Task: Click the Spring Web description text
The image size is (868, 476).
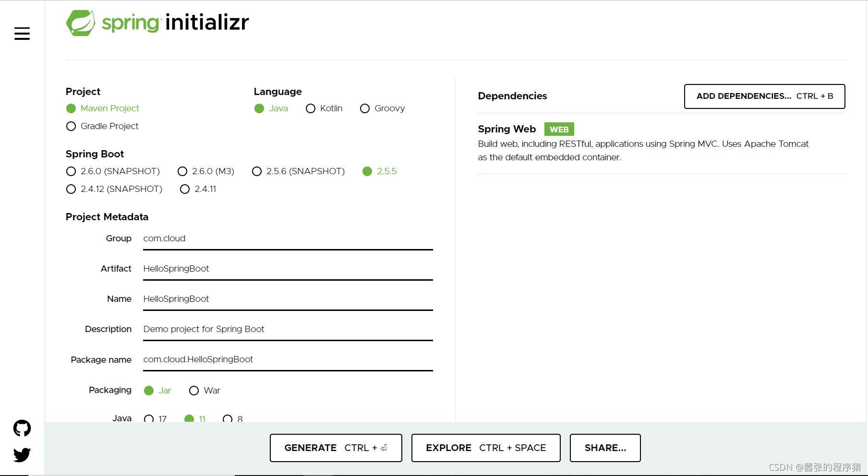Action: (x=643, y=151)
